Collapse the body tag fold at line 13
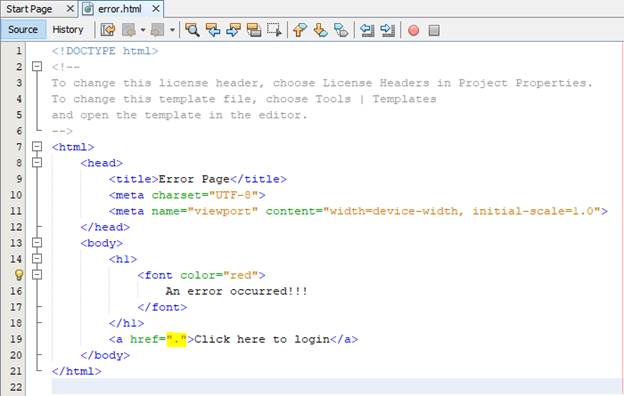624x396 pixels. coord(37,242)
